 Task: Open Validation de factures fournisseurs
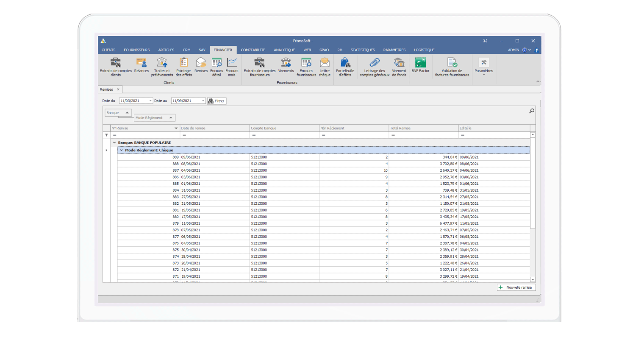tap(452, 67)
